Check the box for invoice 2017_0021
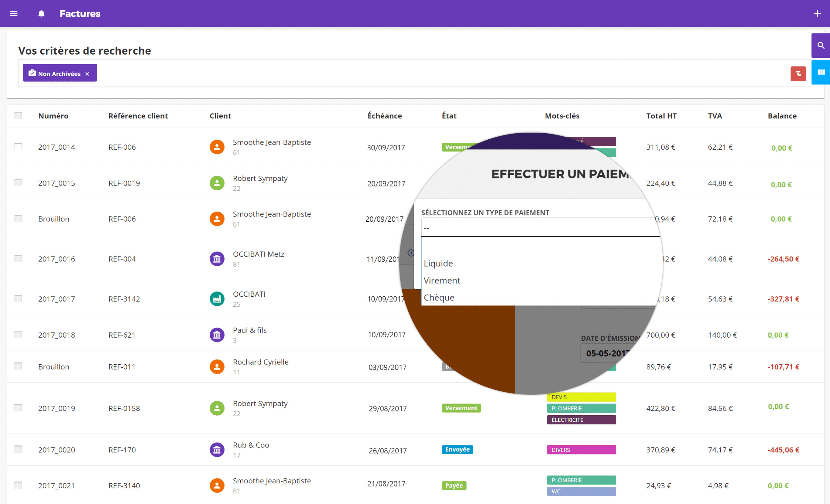The width and height of the screenshot is (830, 504). (18, 485)
